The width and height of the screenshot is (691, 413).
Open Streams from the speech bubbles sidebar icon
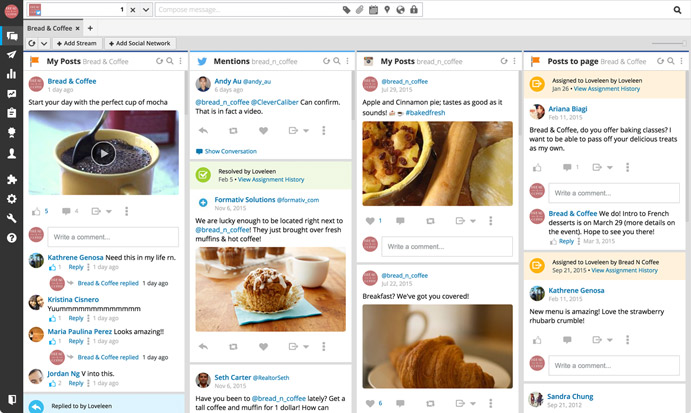point(11,36)
